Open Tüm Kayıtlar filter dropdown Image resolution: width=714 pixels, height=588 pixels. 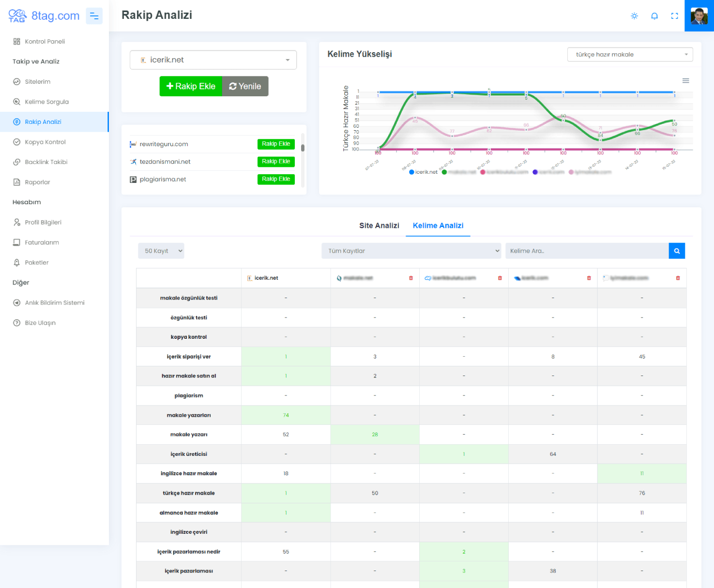411,251
